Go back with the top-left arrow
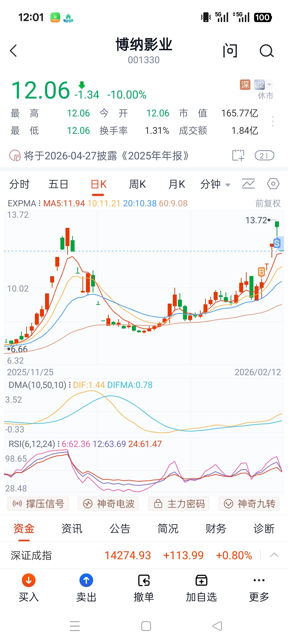 click(13, 51)
